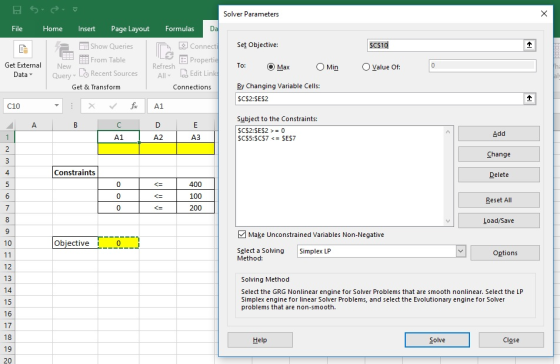This screenshot has height=364, width=560.
Task: Expand the Solving Method dropdown
Action: click(x=461, y=251)
